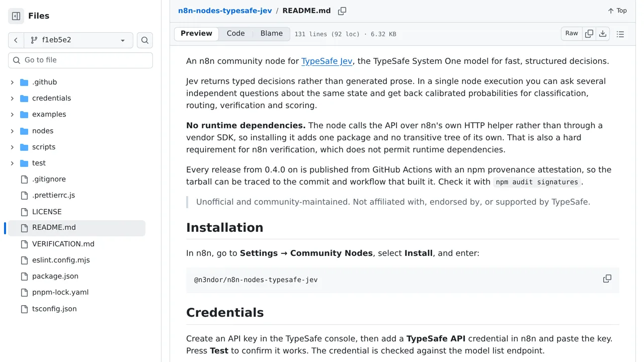Copy raw file contents icon

[589, 34]
